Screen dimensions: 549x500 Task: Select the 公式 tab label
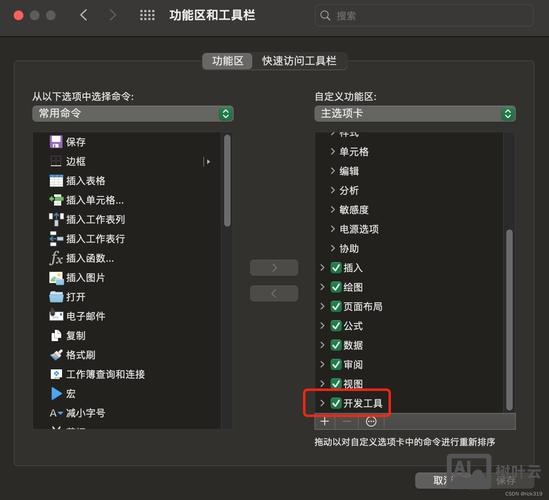click(x=353, y=326)
